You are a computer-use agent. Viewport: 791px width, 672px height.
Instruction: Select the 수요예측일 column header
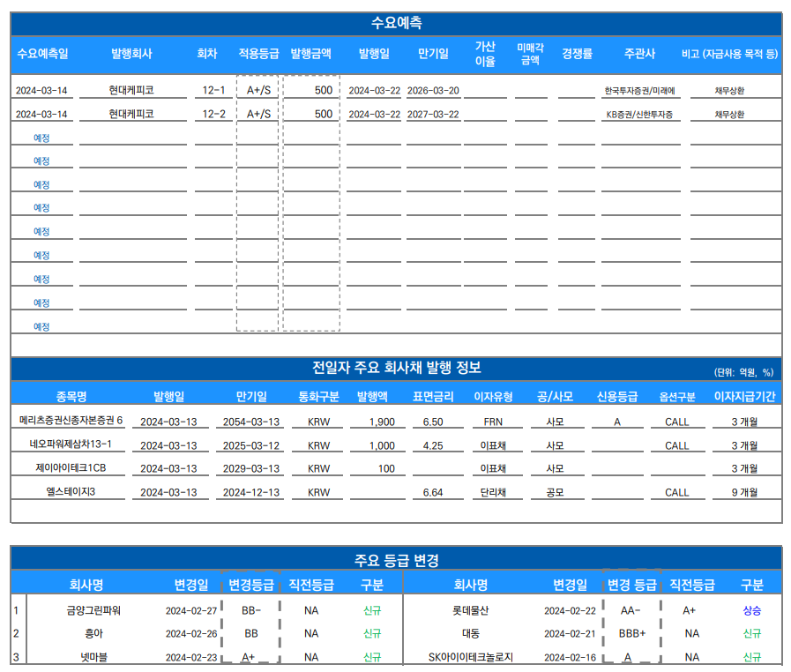click(x=41, y=54)
